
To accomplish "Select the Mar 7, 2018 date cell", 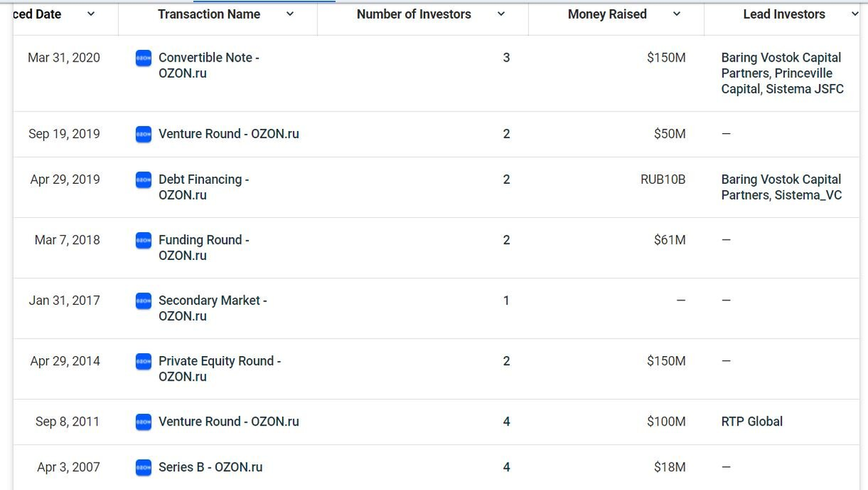I will (x=67, y=240).
